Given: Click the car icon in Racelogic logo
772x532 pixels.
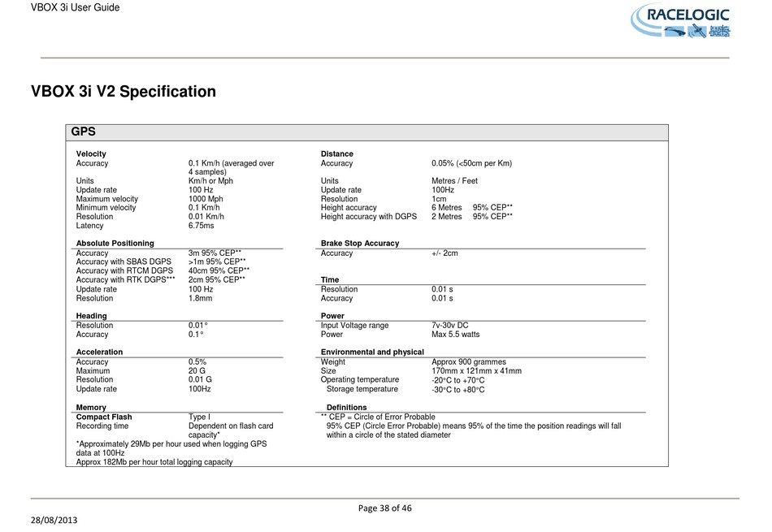Looking at the screenshot, I should (x=675, y=32).
